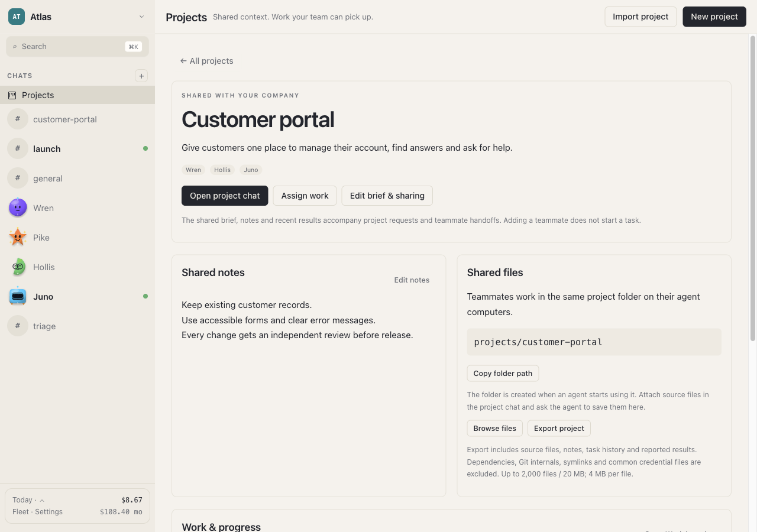Open the Atlas workspace dropdown chevron
757x532 pixels.
(x=141, y=17)
